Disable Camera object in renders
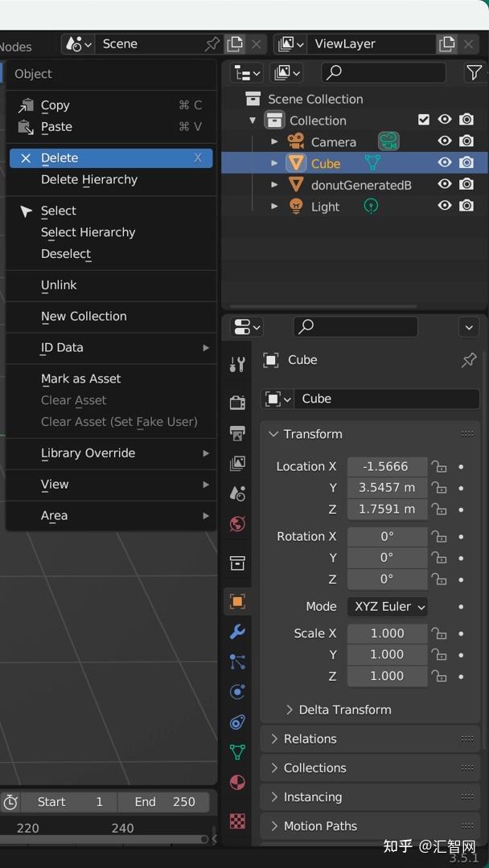Image resolution: width=489 pixels, height=868 pixels. click(x=466, y=141)
